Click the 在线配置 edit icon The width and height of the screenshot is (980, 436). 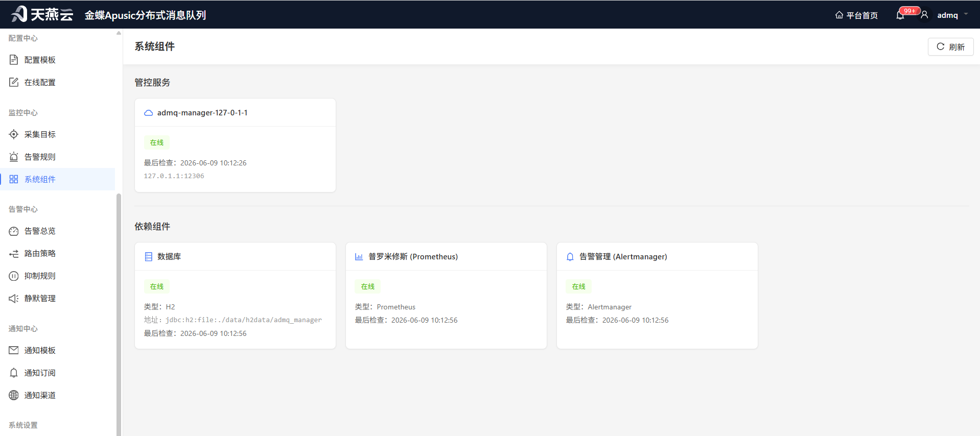(x=14, y=82)
